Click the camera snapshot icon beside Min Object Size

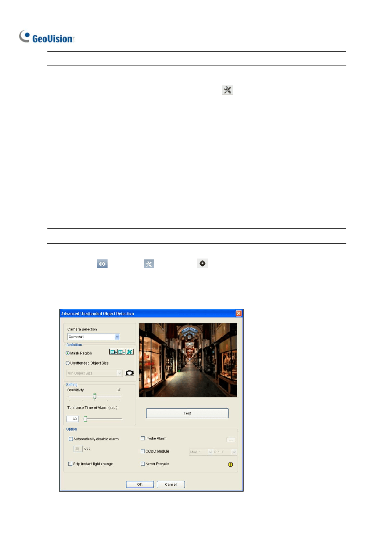click(x=129, y=373)
